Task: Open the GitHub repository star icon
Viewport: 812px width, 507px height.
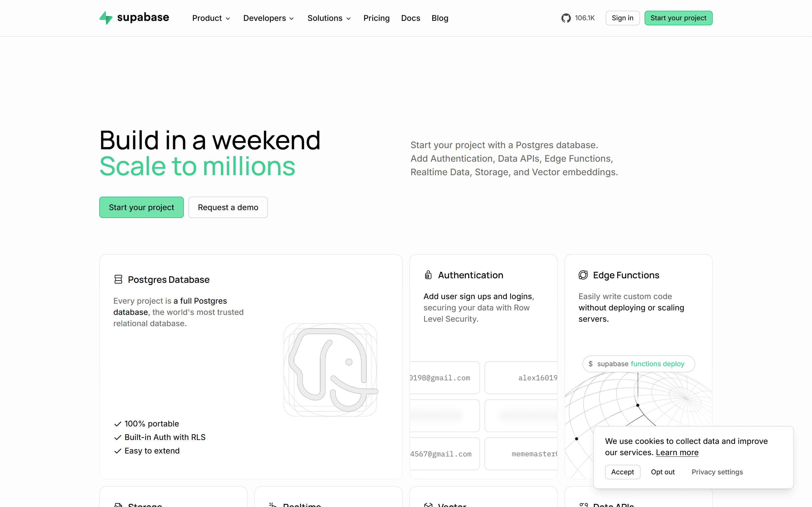Action: tap(566, 18)
